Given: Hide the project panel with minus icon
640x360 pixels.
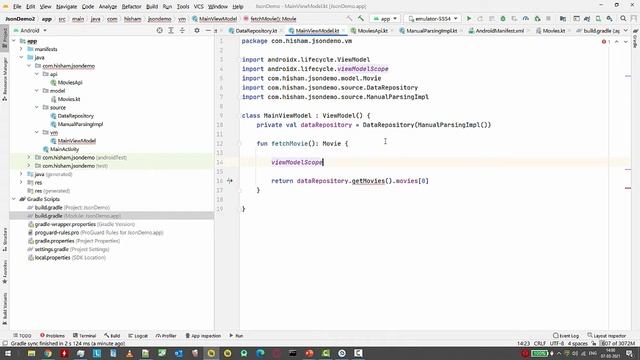Looking at the screenshot, I should point(208,31).
